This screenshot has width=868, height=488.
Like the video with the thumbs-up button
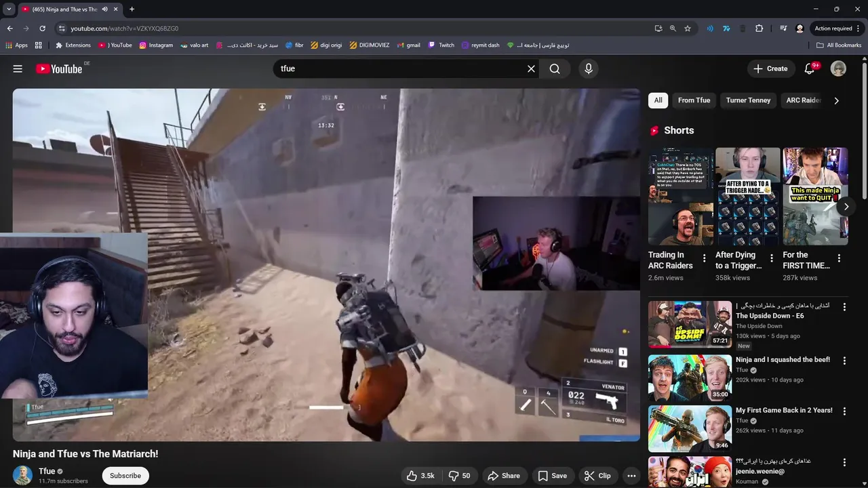[420, 476]
